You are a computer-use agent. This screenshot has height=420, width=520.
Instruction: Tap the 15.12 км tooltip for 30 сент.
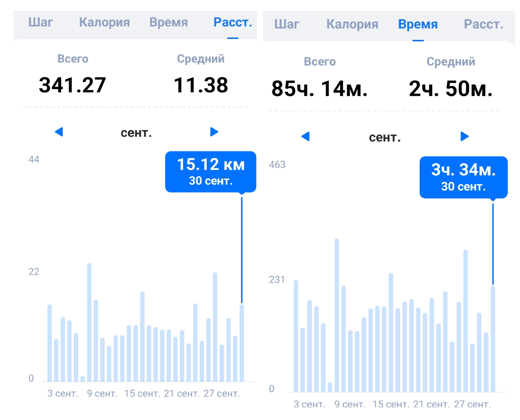[x=211, y=172]
